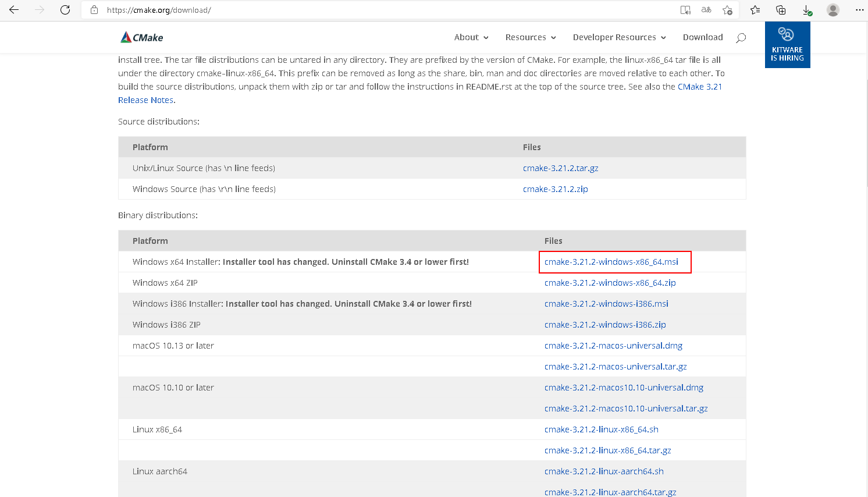Click the 'Source distributions:' heading text

click(x=159, y=122)
